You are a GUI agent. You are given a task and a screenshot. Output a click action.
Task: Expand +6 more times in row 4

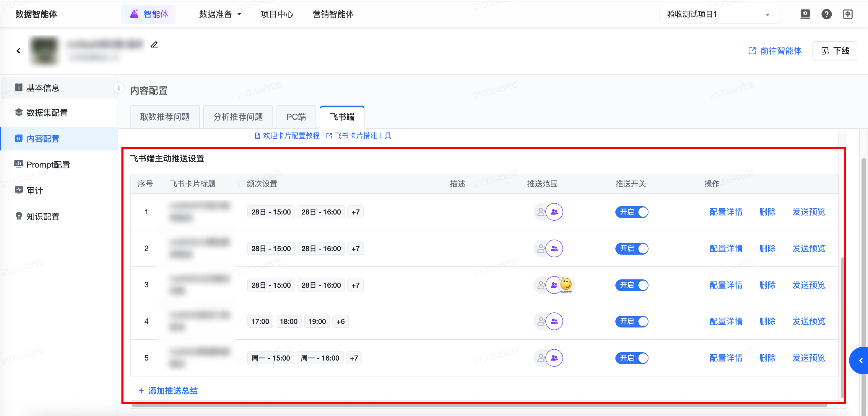coord(340,321)
